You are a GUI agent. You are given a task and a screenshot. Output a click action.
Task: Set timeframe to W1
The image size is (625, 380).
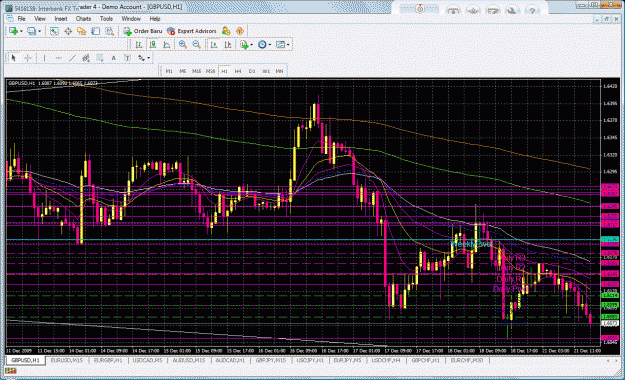point(266,71)
